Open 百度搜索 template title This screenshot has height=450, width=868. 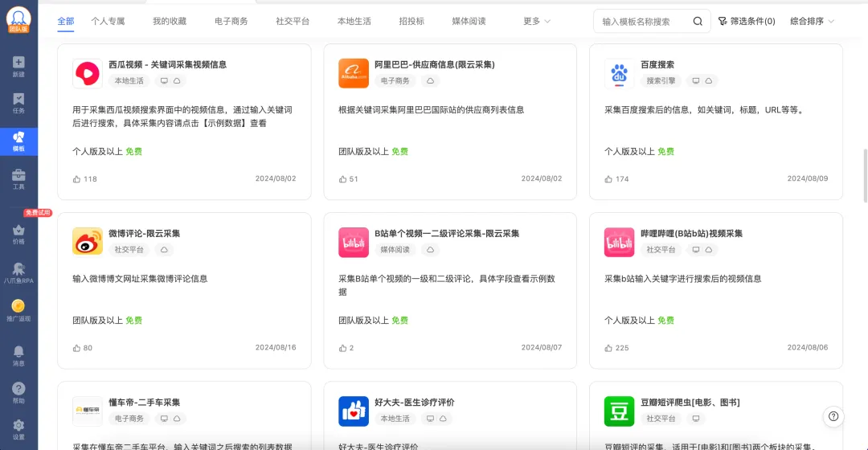pos(657,65)
